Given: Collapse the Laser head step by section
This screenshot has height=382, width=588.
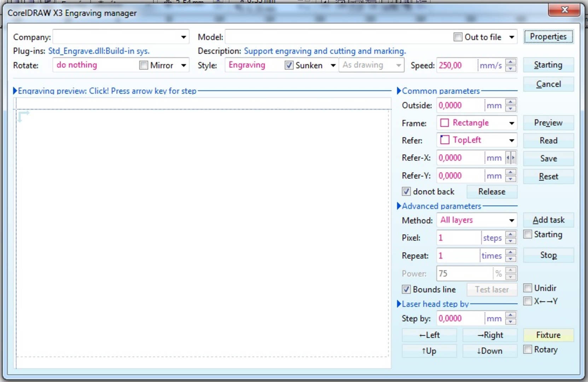Looking at the screenshot, I should pos(399,304).
